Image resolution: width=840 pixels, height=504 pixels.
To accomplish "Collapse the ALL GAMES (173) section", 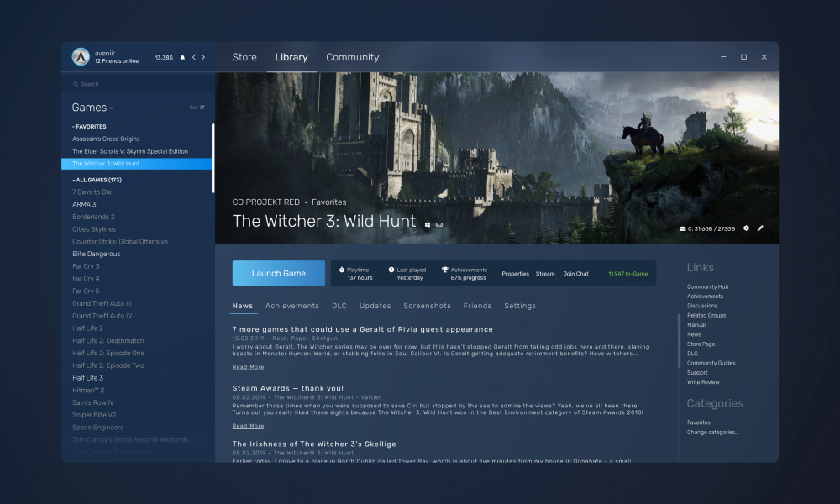I will pyautogui.click(x=97, y=180).
